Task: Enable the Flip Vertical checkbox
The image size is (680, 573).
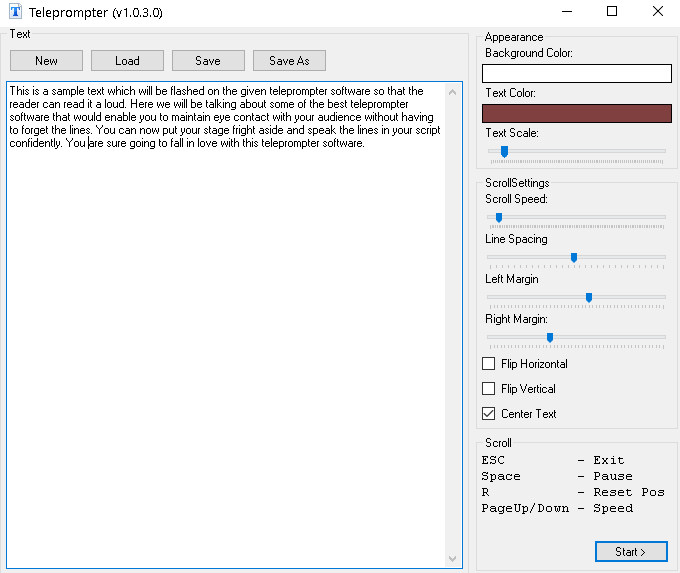Action: tap(489, 389)
